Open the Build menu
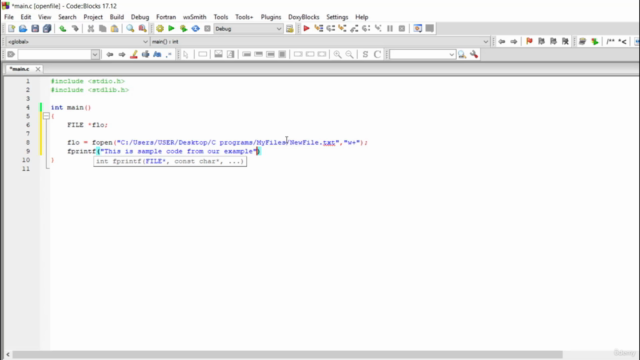Viewport: 640px width, 360px height. pos(117,17)
